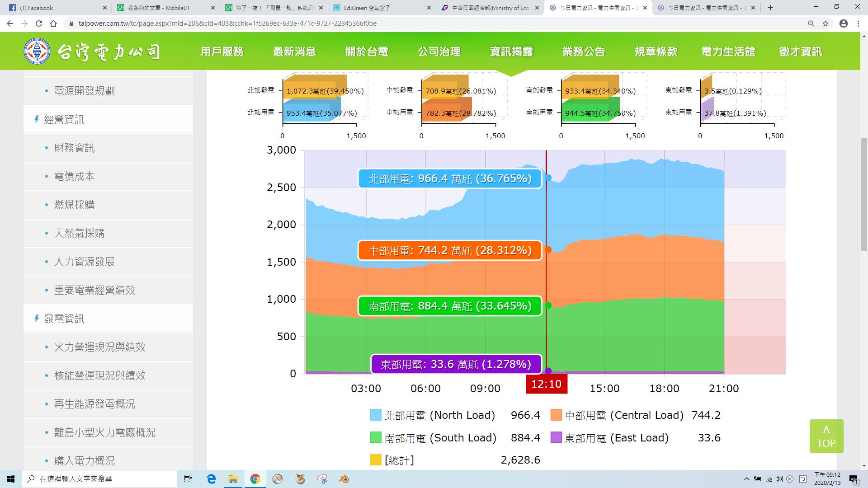Open the 關於台電 menu
The image size is (868, 488).
pyautogui.click(x=367, y=52)
